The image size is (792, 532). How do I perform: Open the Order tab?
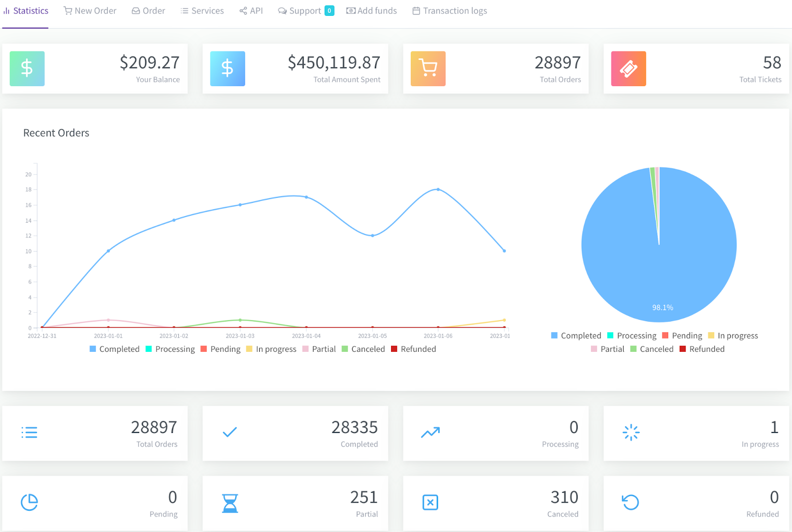[x=148, y=11]
